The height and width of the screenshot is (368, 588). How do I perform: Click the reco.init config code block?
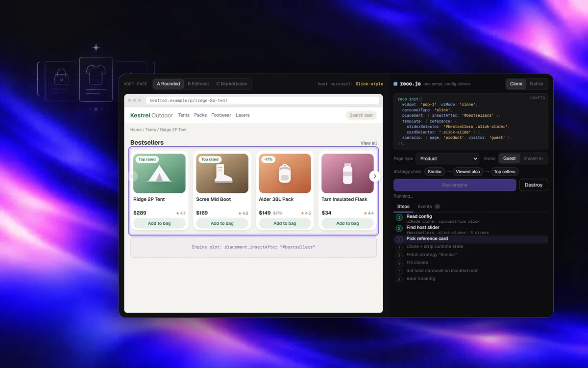(x=471, y=121)
